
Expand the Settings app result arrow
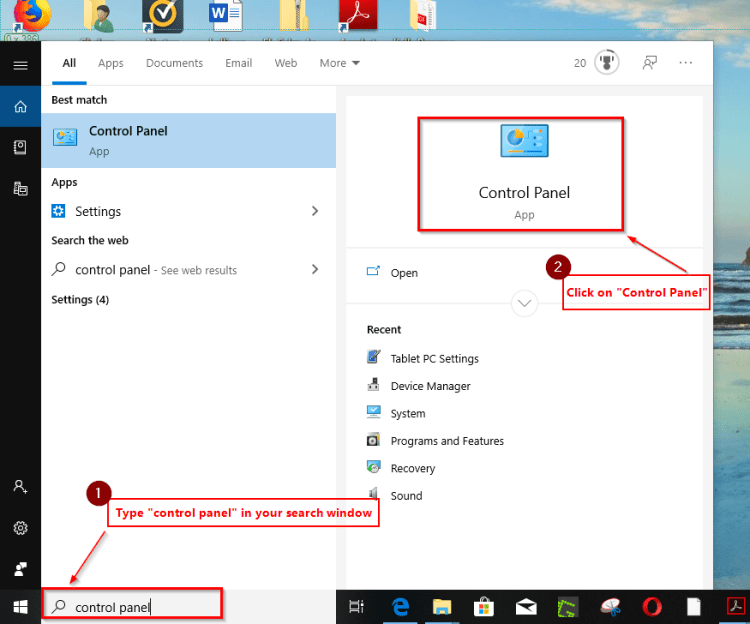(315, 211)
